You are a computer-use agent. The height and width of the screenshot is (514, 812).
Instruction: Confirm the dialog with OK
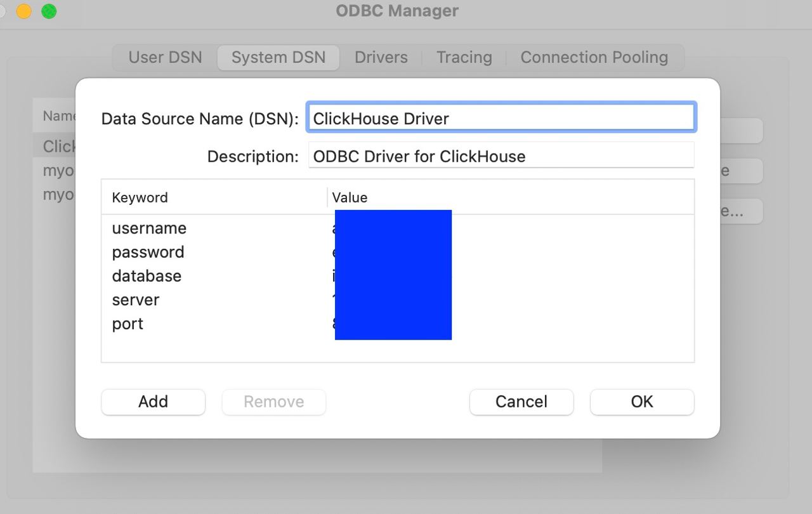(642, 402)
